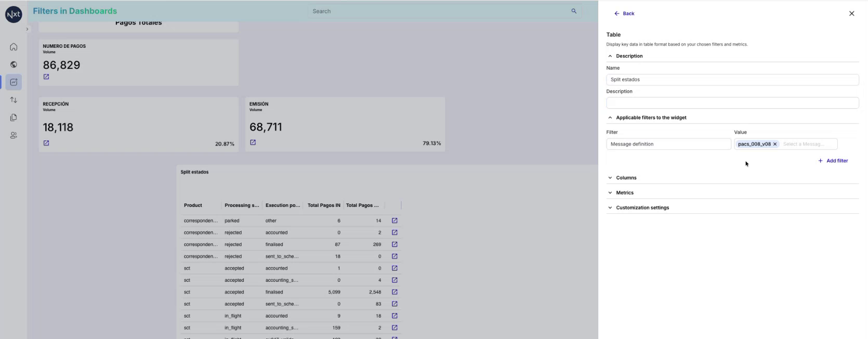
Task: Open details link icon under Numero de Pagos
Action: click(46, 77)
